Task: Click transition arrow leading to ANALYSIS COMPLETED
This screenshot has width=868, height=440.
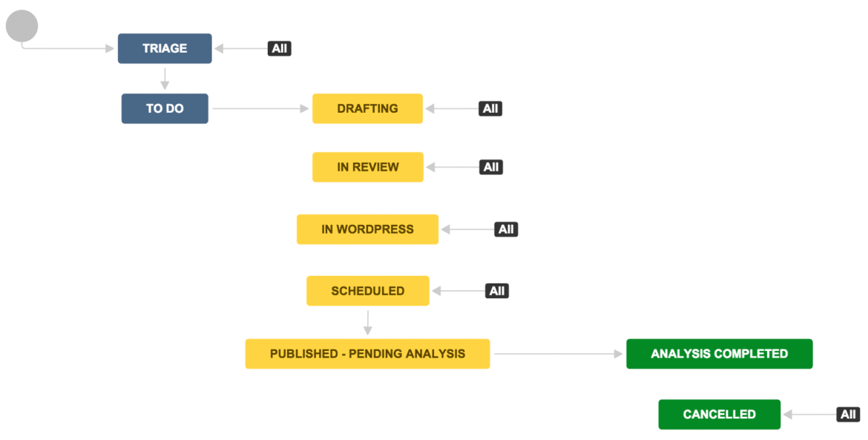Action: (558, 355)
